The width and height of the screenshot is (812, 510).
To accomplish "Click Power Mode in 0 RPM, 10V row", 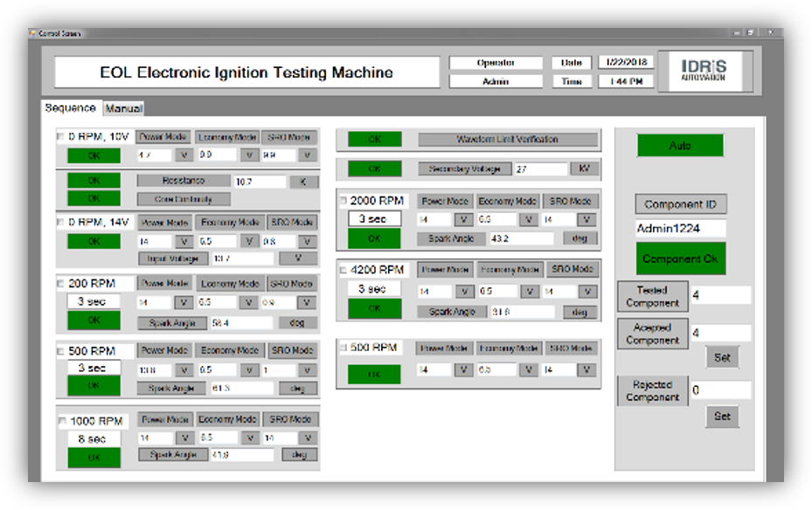I will [x=163, y=137].
